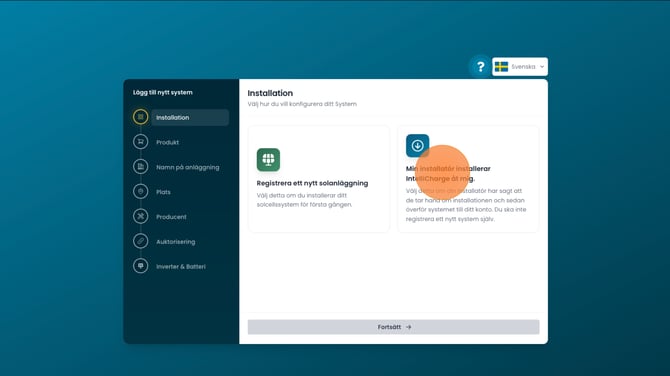Click the Swedish flag icon

[x=501, y=67]
